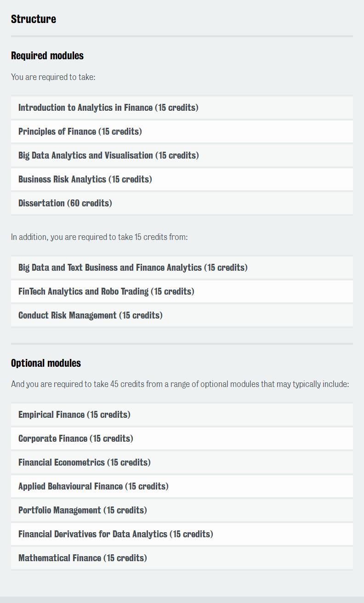Open the Mathematical Finance module
The image size is (364, 603).
tap(182, 558)
